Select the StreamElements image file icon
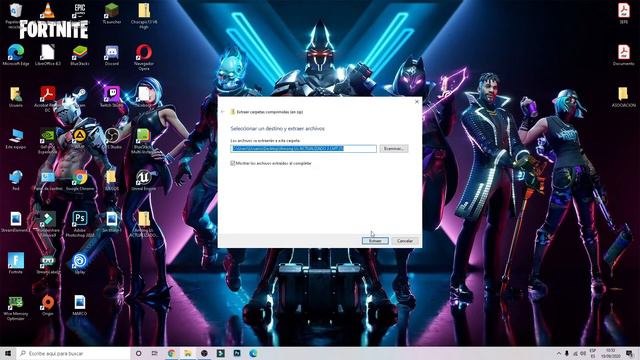 16,222
